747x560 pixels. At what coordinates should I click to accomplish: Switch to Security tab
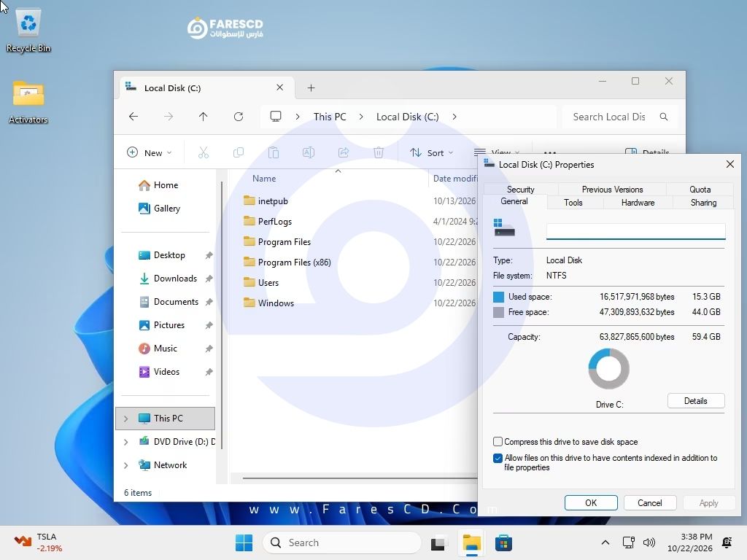[x=520, y=189]
